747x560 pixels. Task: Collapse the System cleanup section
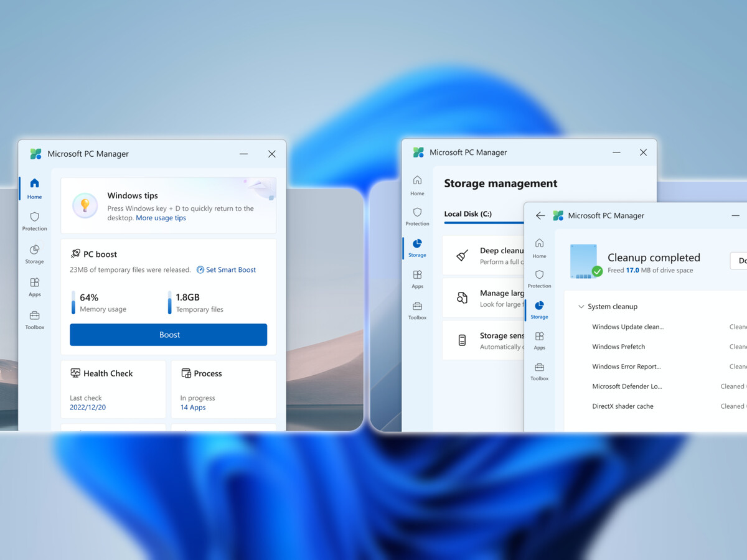(x=581, y=307)
